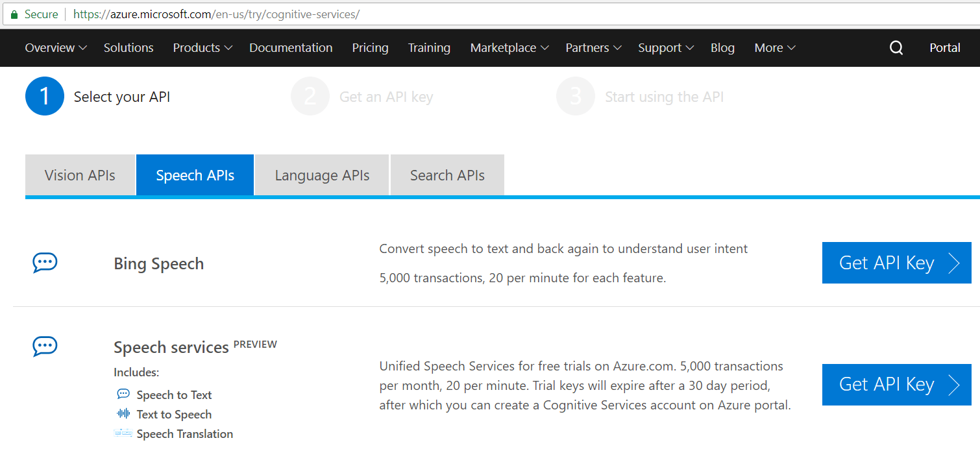
Task: Click the Speech services heading
Action: 171,347
